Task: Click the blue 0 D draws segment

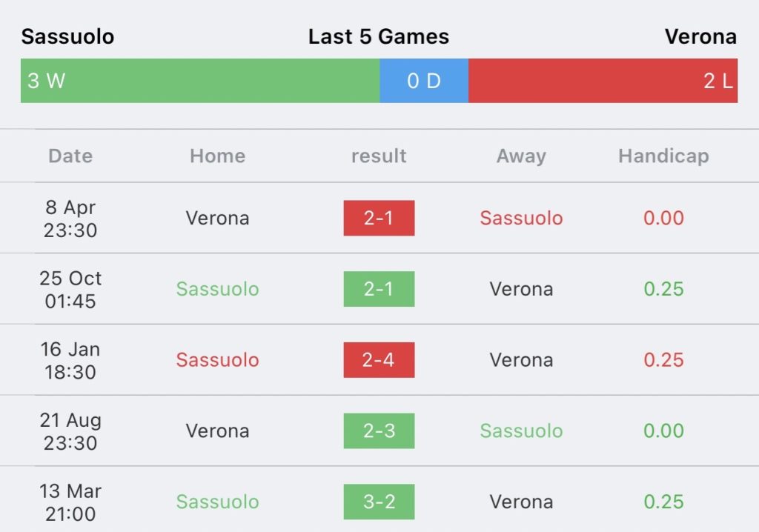Action: [424, 81]
